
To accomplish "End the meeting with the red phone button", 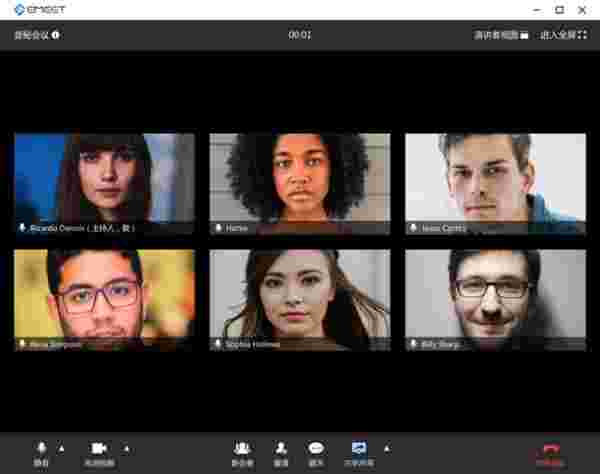I will coord(551,454).
